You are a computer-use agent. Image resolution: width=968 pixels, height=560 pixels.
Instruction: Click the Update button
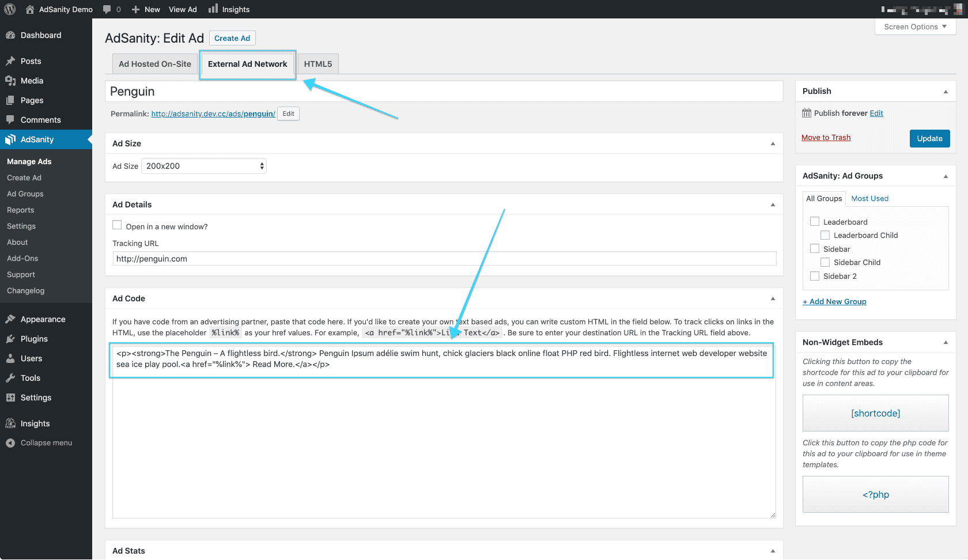(930, 138)
